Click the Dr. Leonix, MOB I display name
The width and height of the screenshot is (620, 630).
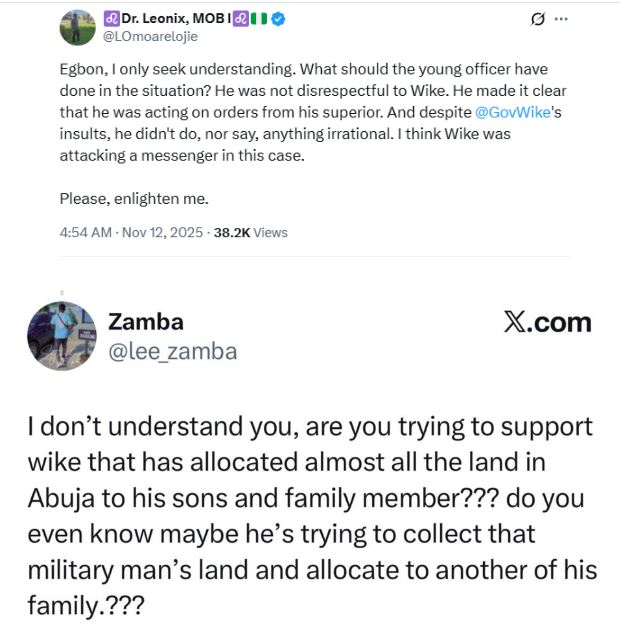(174, 18)
